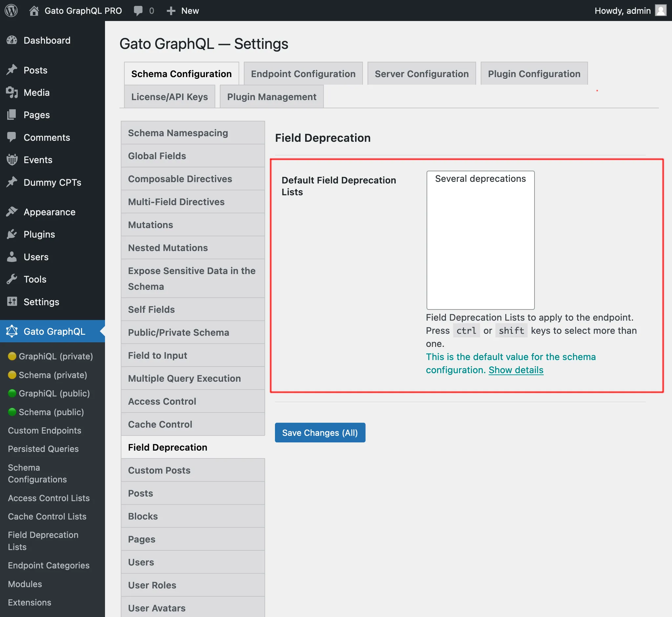Open Persisted Queries submenu item

point(43,449)
